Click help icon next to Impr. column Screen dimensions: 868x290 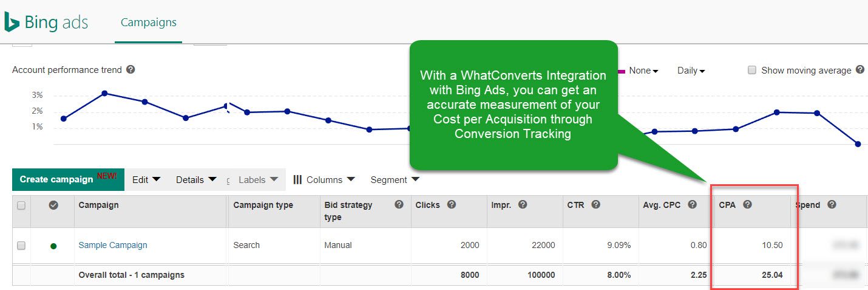523,205
